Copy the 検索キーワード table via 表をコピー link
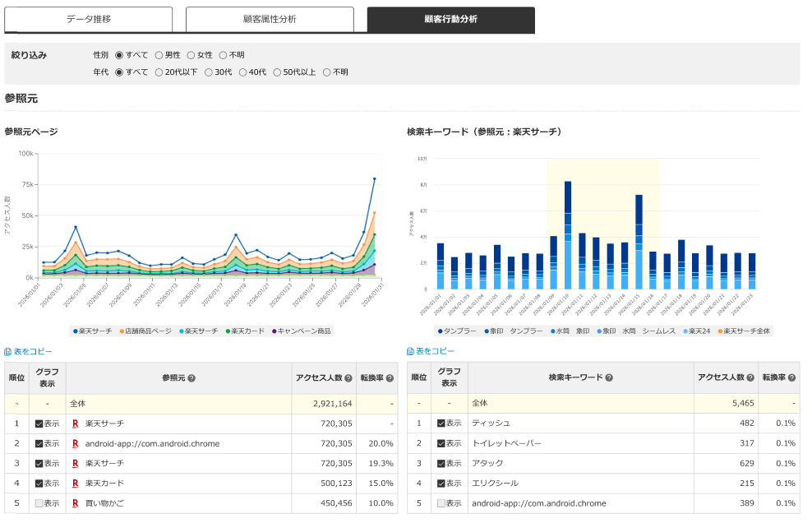The width and height of the screenshot is (812, 523). coord(435,351)
